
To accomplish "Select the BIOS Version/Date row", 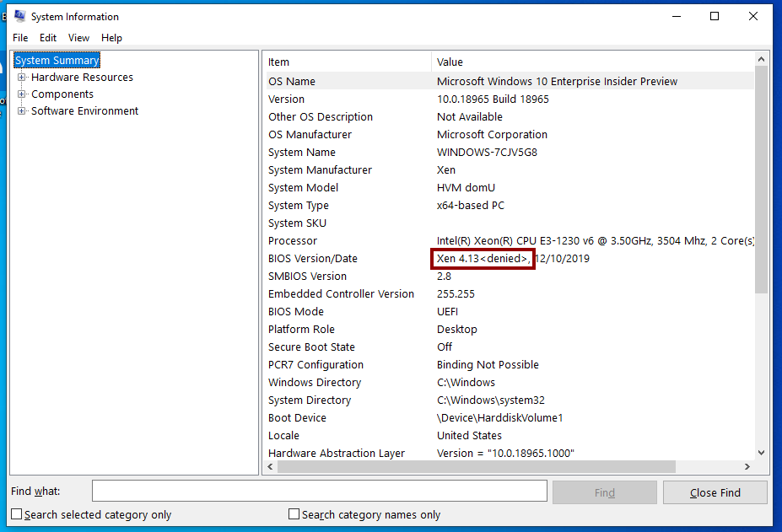I will (x=312, y=259).
